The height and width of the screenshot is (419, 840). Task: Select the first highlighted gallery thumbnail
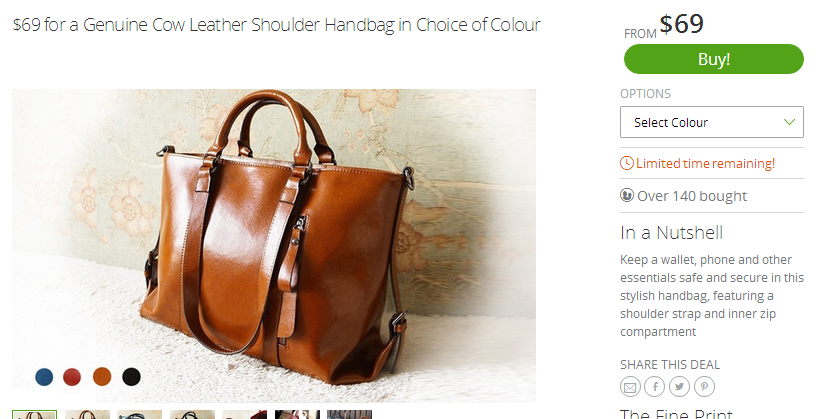click(x=35, y=415)
